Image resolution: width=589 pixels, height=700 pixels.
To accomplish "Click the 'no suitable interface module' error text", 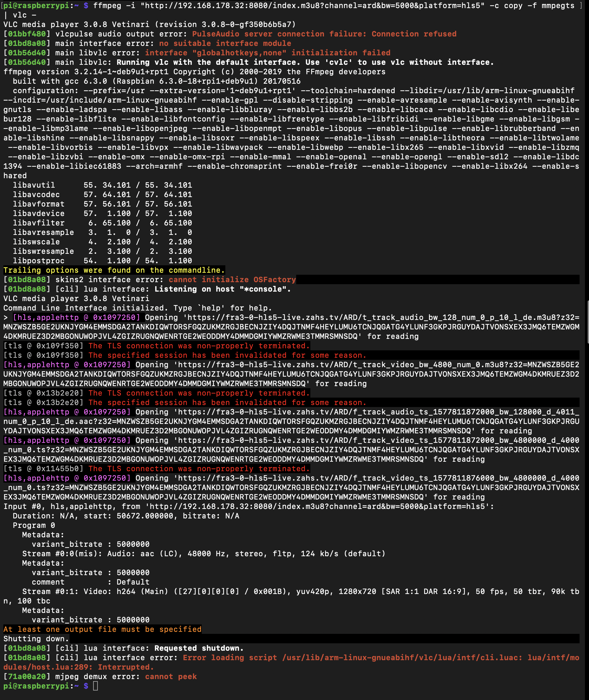I will (x=225, y=43).
